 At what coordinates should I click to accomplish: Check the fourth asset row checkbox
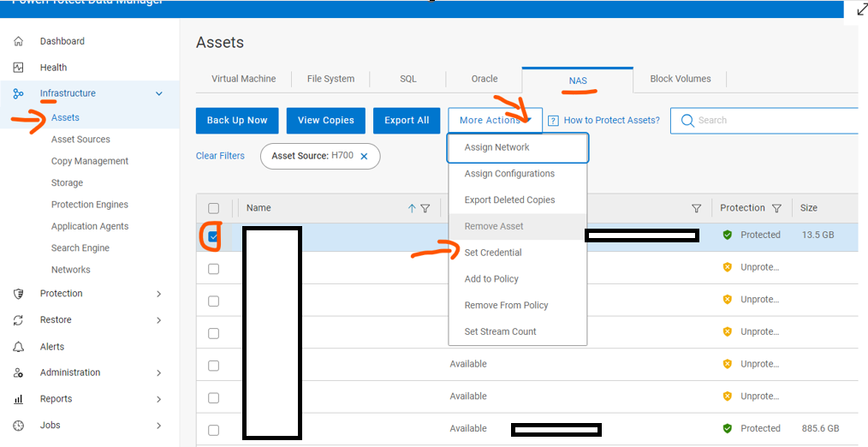click(x=214, y=333)
